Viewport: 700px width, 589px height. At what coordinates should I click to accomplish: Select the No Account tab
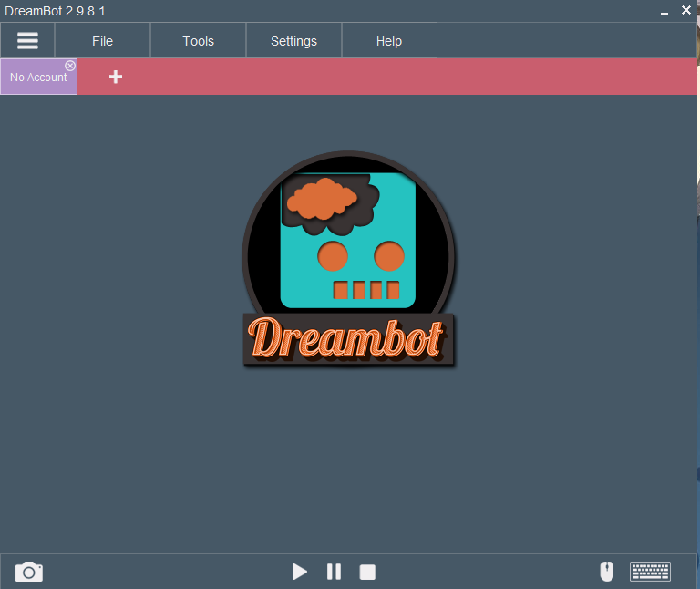coord(38,77)
